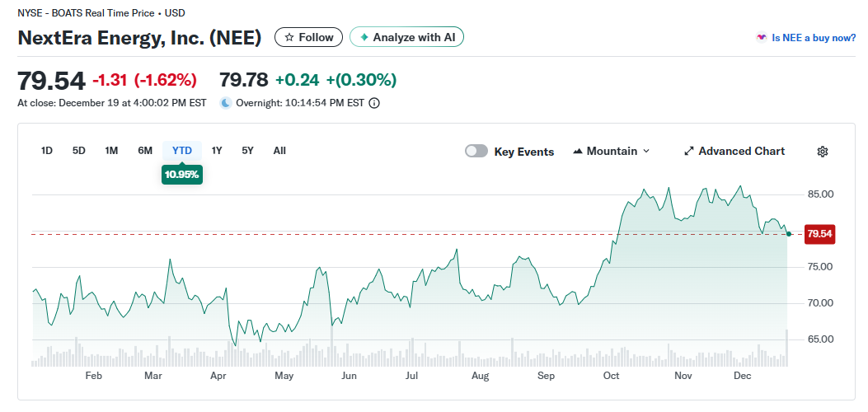Expand the Mountain chart type dropdown
The height and width of the screenshot is (412, 868).
pyautogui.click(x=646, y=152)
